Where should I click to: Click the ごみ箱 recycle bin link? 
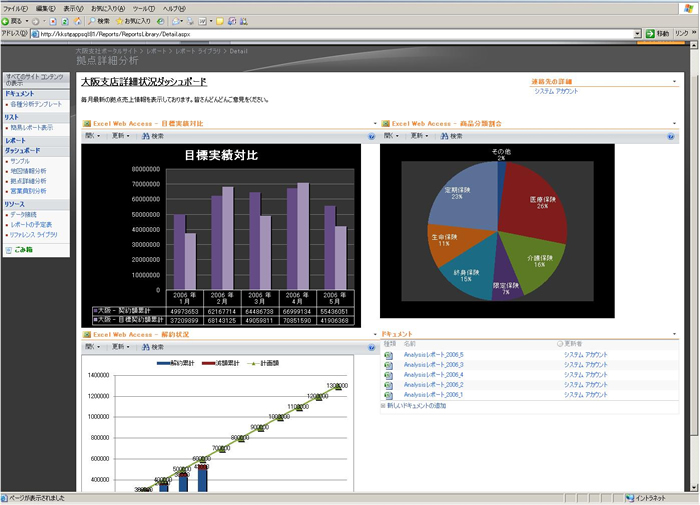[x=20, y=249]
